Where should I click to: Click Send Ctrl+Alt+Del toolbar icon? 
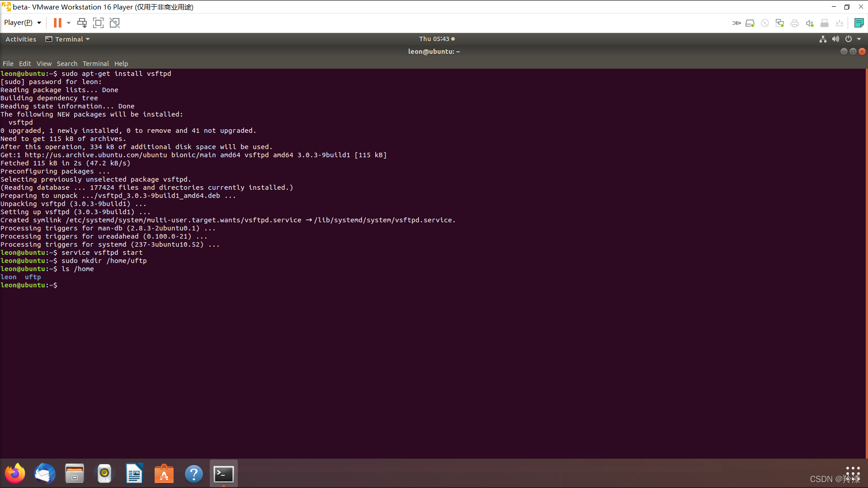pos(82,23)
